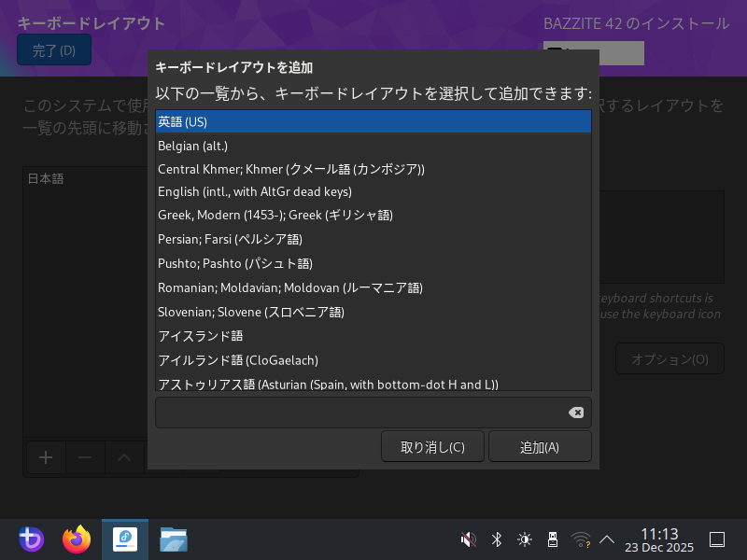Click 完了(D) done button

pyautogui.click(x=54, y=50)
